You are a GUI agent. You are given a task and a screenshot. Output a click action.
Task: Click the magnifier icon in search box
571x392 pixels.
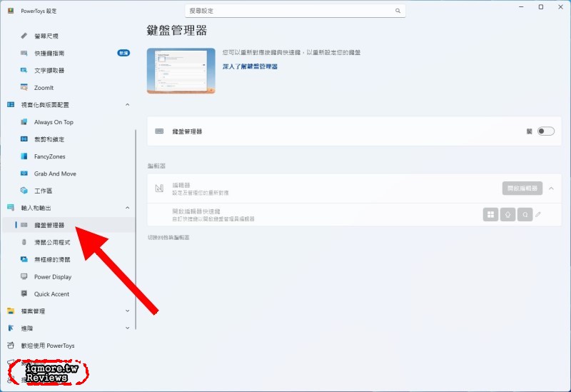pyautogui.click(x=398, y=11)
